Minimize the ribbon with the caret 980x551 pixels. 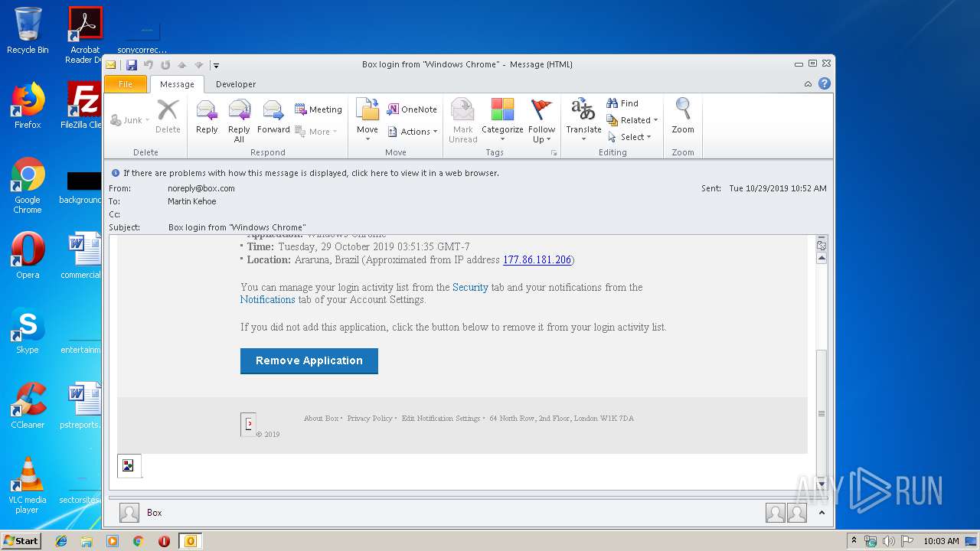808,84
